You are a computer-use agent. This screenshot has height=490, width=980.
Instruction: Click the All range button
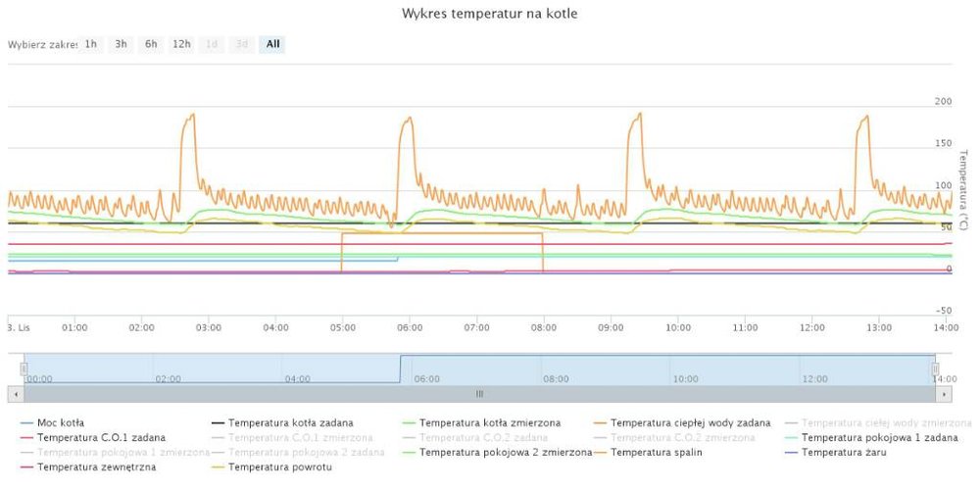pos(272,44)
